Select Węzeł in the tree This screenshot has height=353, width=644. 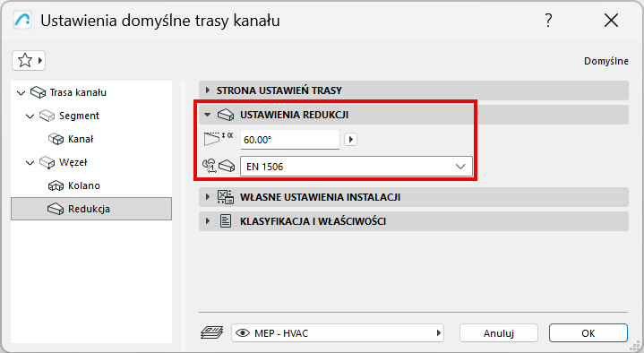73,162
